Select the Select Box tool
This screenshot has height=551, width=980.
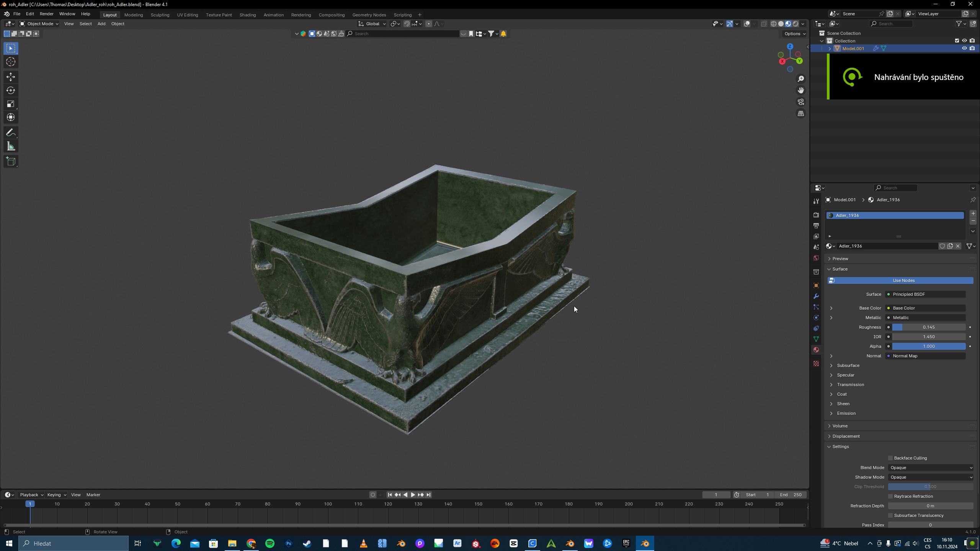[11, 48]
